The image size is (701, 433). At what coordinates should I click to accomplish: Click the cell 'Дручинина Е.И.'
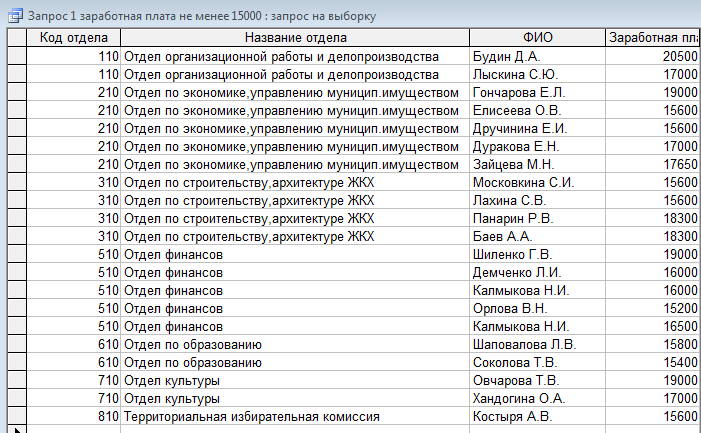point(537,128)
